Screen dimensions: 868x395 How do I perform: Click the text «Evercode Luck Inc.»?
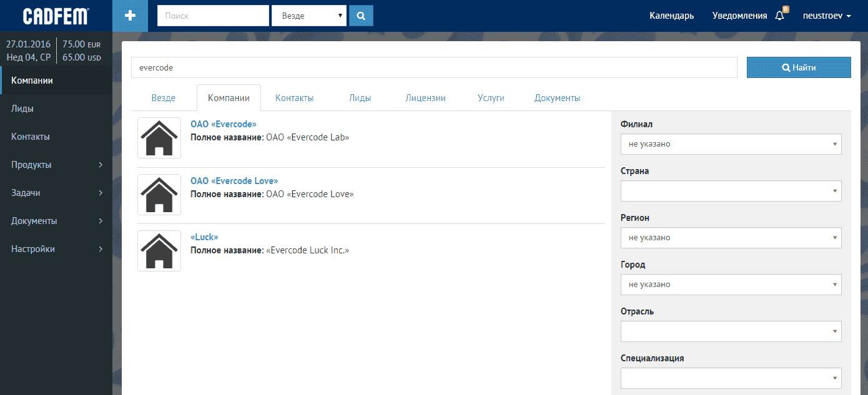click(308, 250)
